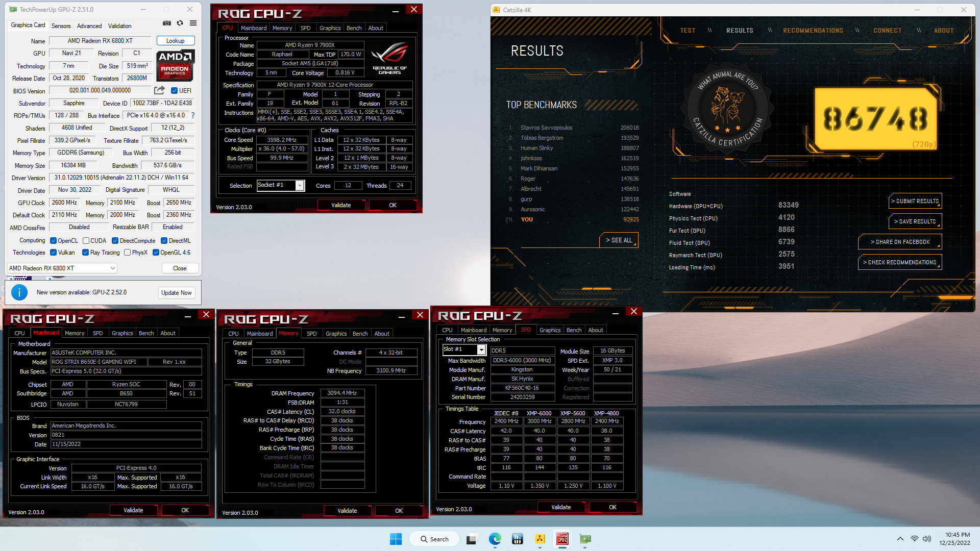Screen dimensions: 980x551
Task: Open Bench tab in top CPU-Z window
Action: coord(354,28)
